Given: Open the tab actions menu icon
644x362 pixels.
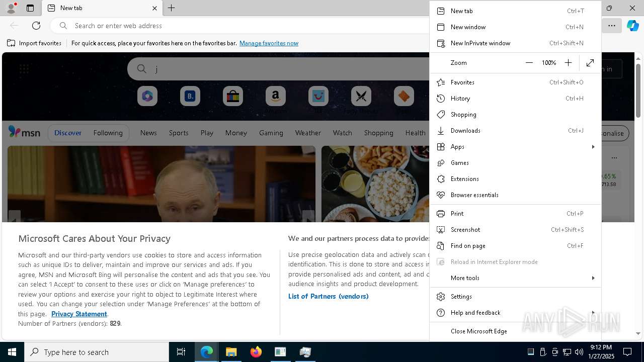Looking at the screenshot, I should point(30,8).
